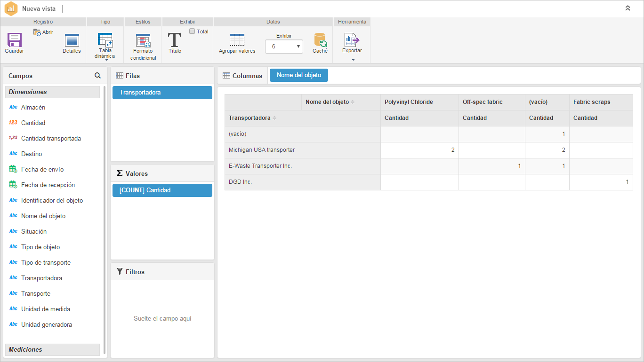Select the Dimensiones section header
The height and width of the screenshot is (362, 644).
click(52, 92)
